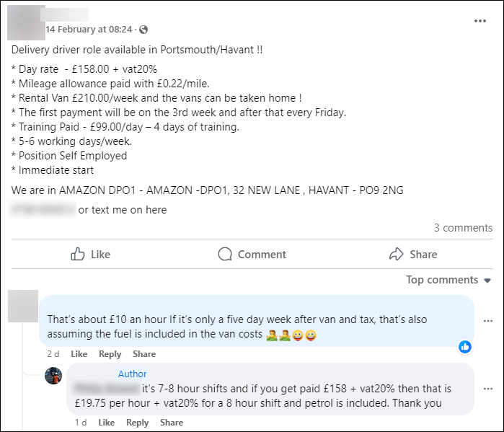Open the Top comments sorting dropdown

448,280
